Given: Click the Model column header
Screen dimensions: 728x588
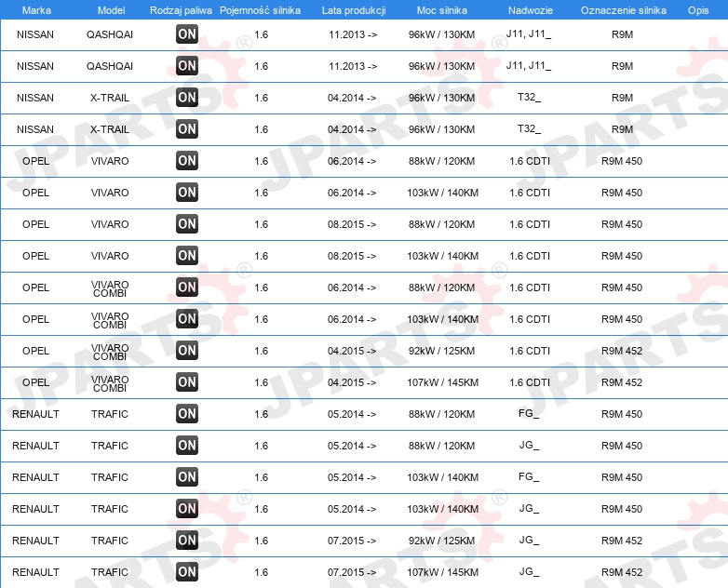Looking at the screenshot, I should point(111,10).
